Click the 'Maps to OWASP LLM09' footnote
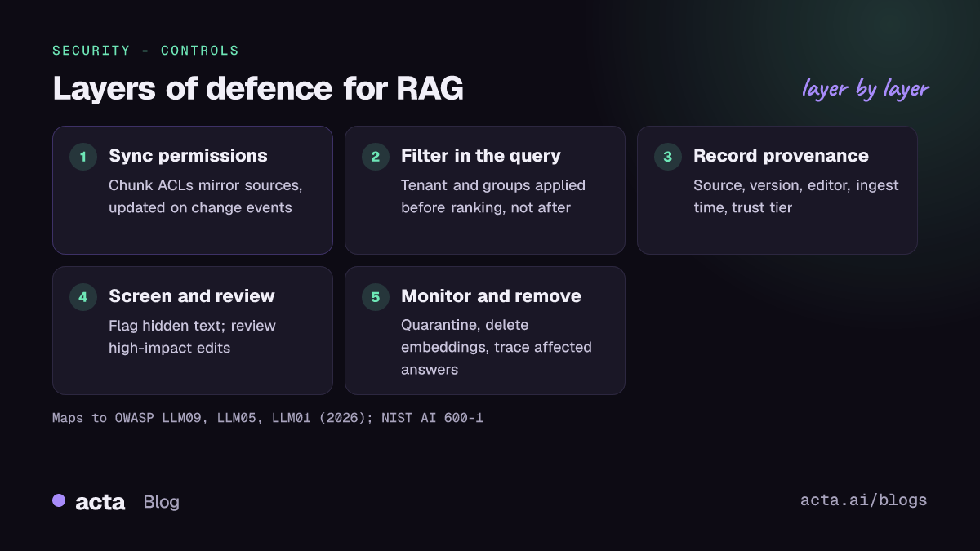980x551 pixels. (x=268, y=418)
